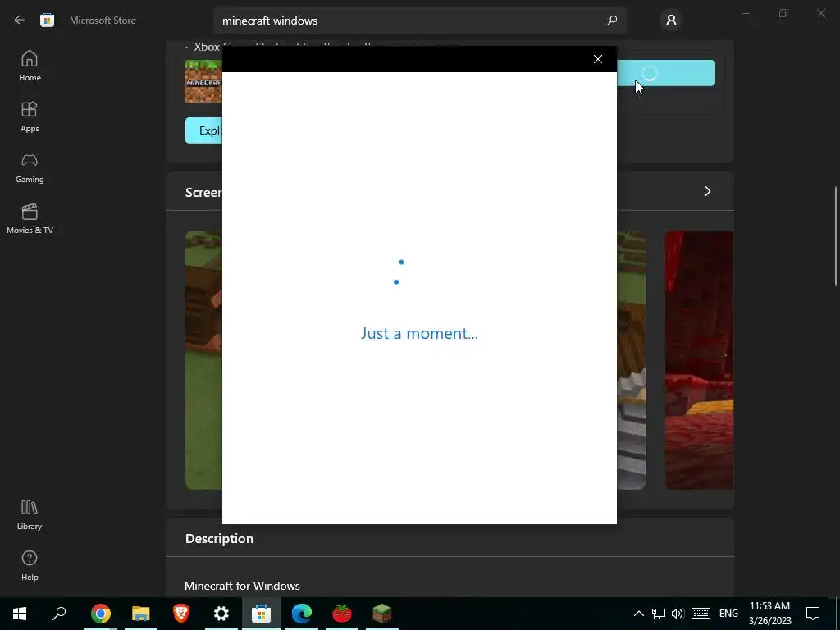The image size is (840, 630).
Task: Click the search magnifier icon
Action: (x=612, y=21)
